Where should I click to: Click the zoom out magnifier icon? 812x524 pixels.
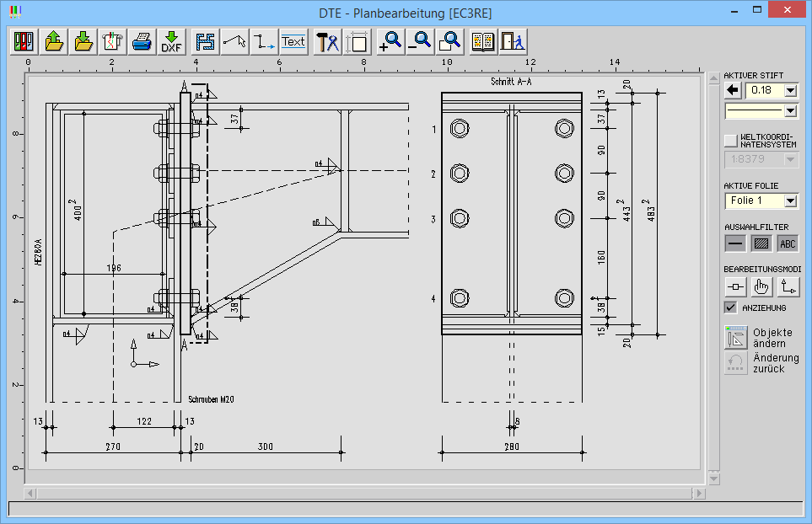point(419,41)
